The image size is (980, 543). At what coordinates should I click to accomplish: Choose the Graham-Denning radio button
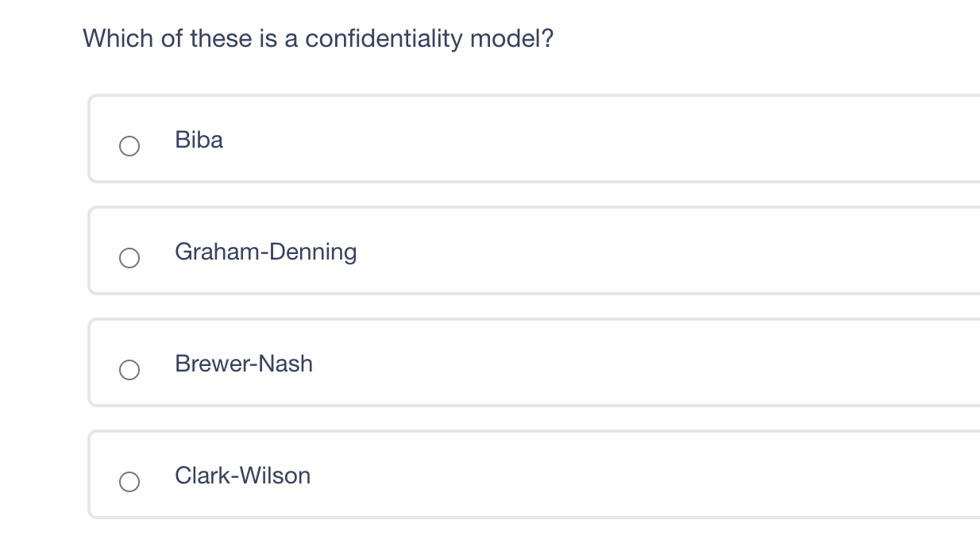pyautogui.click(x=129, y=258)
